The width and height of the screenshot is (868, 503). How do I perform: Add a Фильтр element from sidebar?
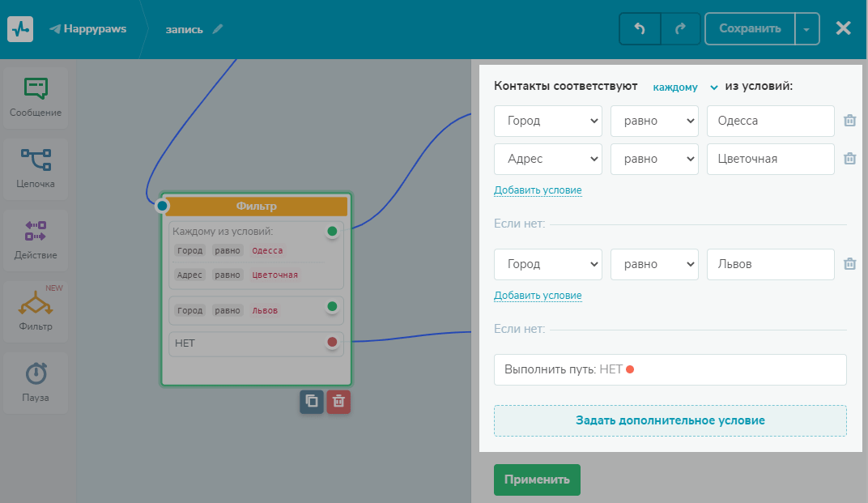36,312
